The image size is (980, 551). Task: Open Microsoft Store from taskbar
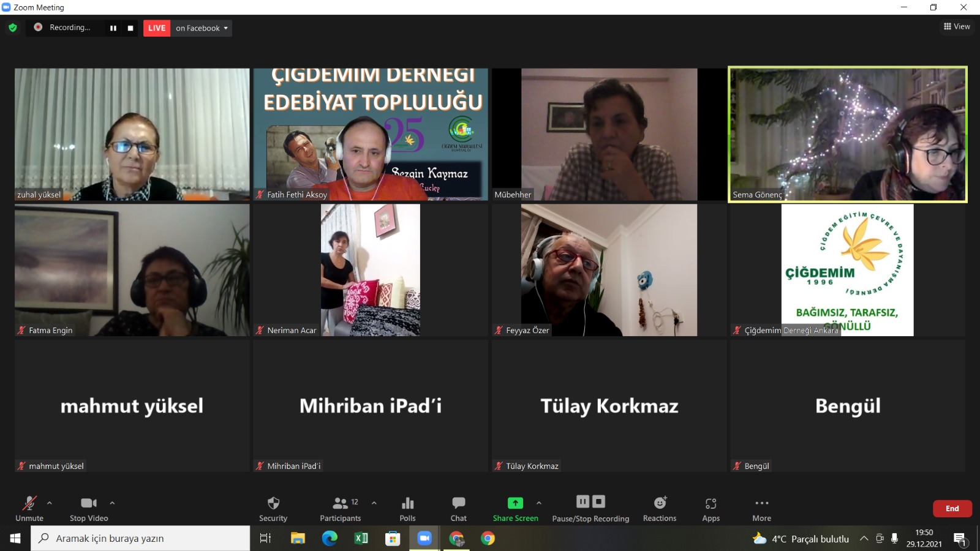point(393,538)
